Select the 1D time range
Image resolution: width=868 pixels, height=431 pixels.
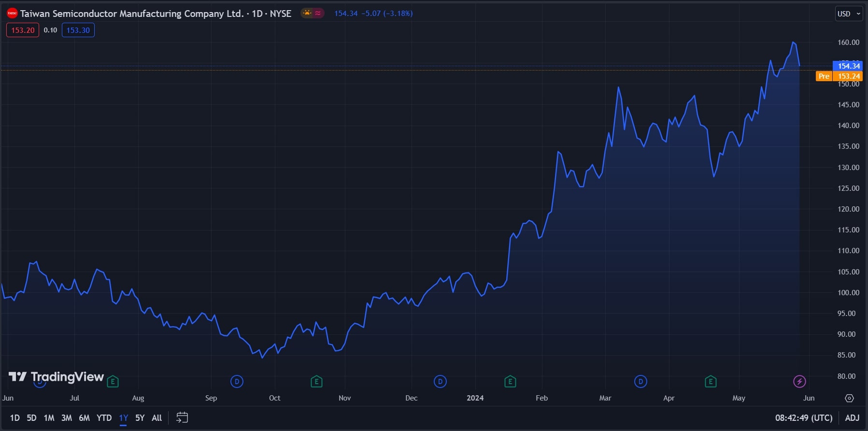(15, 418)
